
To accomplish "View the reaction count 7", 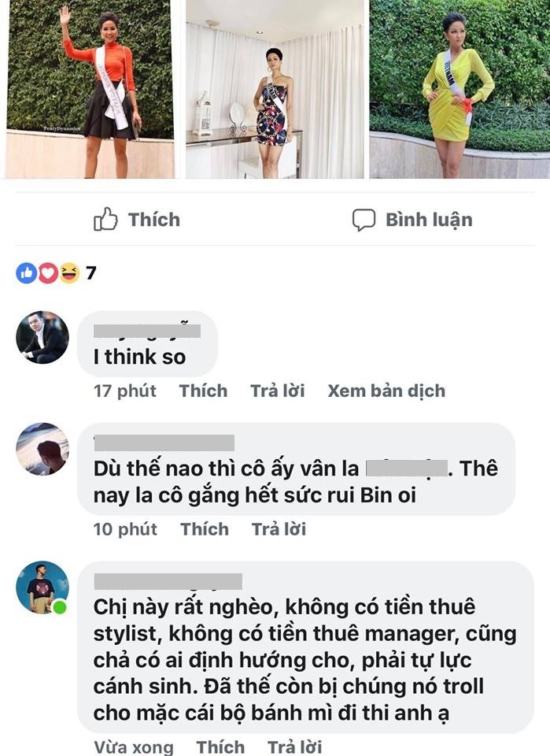I will 91,273.
